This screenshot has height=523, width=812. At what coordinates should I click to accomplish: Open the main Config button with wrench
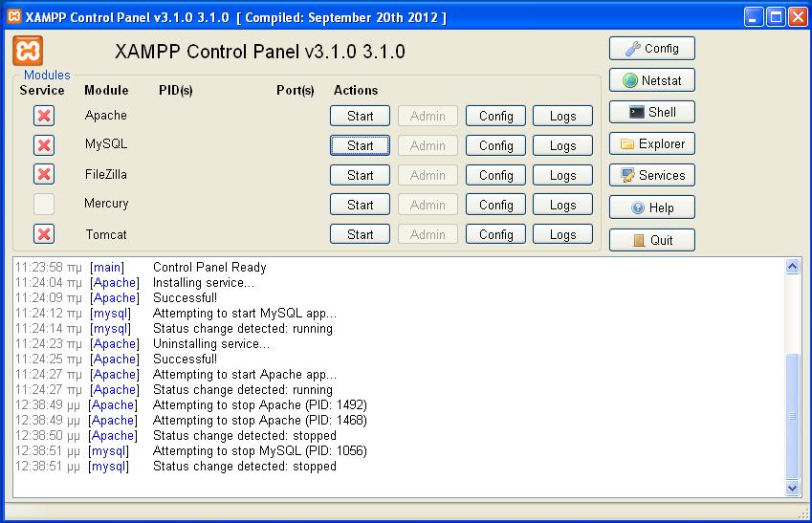click(x=652, y=48)
